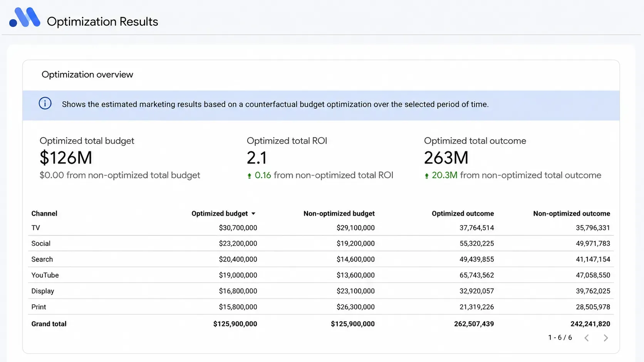Viewport: 644px width, 362px height.
Task: Click the info icon in blue banner
Action: coord(45,103)
